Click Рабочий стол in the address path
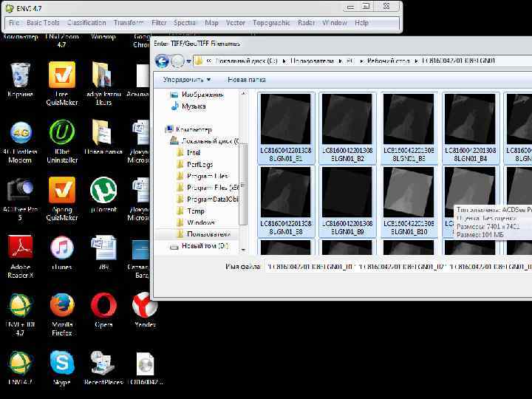 pyautogui.click(x=388, y=61)
